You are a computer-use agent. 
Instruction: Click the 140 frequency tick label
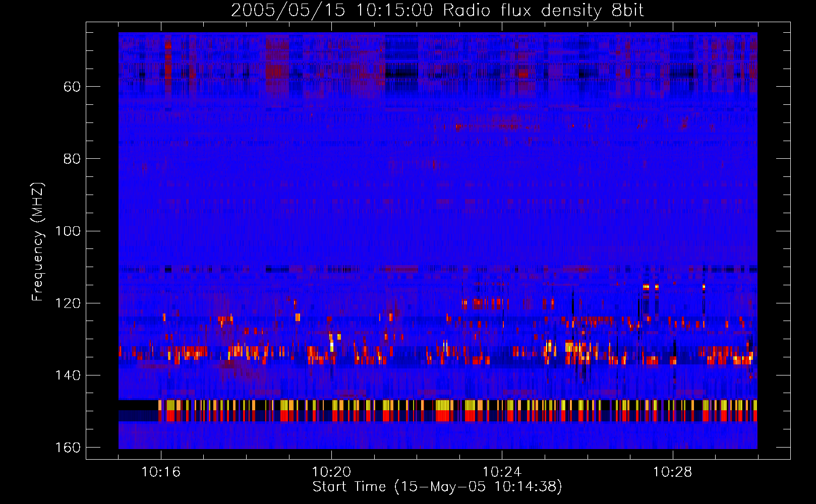[68, 375]
